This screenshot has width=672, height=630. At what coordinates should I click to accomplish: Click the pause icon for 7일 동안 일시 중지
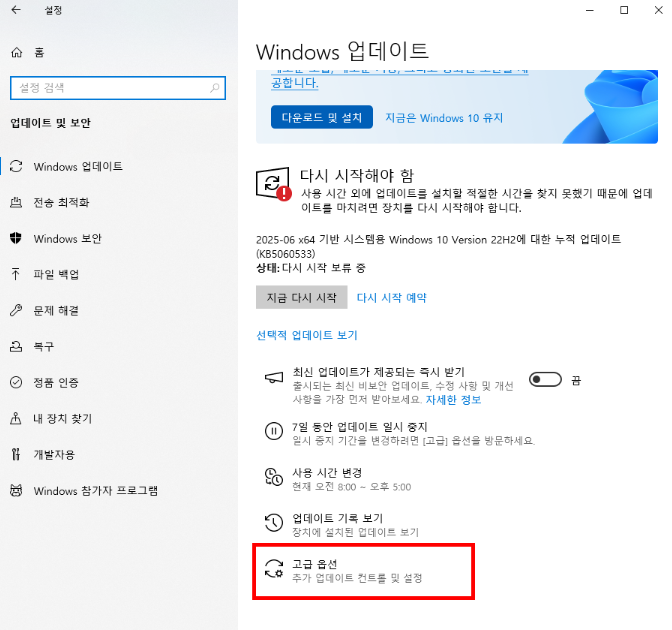tap(274, 431)
